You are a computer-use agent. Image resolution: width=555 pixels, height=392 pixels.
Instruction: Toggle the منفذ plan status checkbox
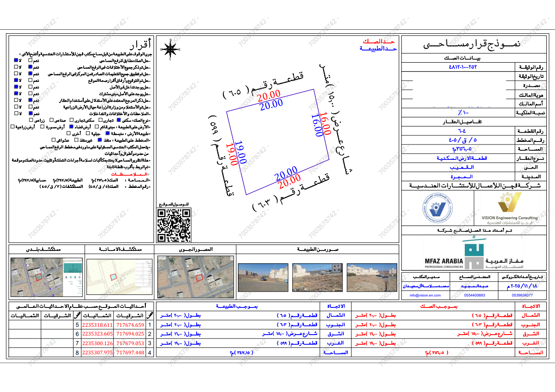pos(100,140)
